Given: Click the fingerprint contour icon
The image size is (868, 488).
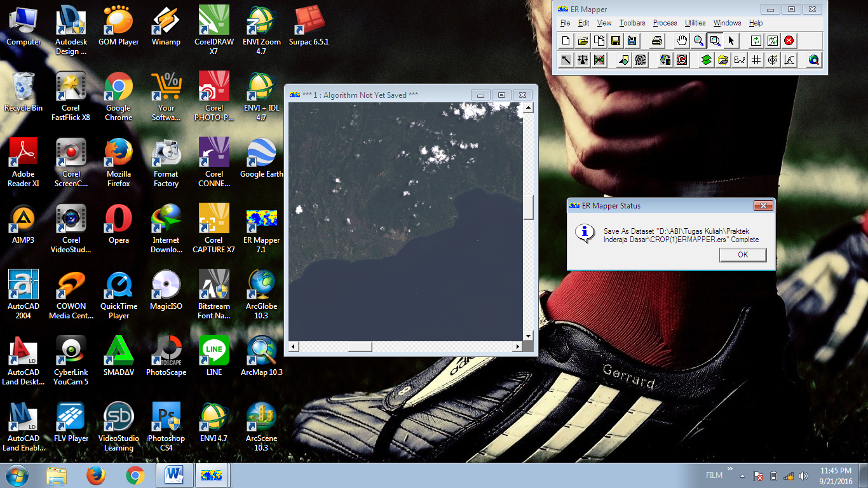Looking at the screenshot, I should [x=640, y=60].
